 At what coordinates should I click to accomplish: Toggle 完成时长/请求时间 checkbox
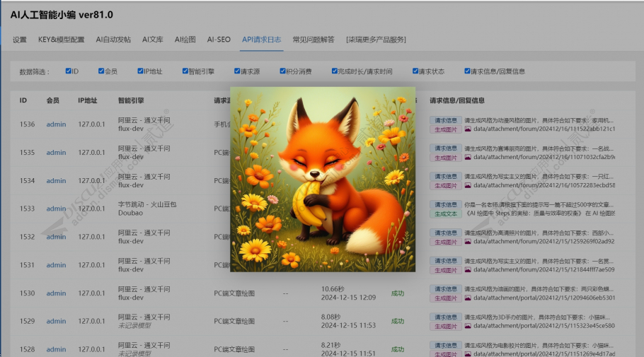point(334,71)
